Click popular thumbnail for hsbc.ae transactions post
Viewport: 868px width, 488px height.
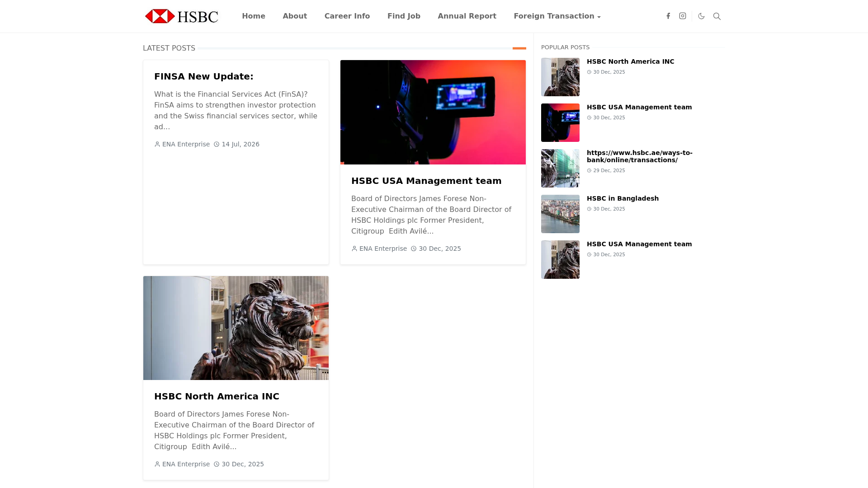(560, 168)
